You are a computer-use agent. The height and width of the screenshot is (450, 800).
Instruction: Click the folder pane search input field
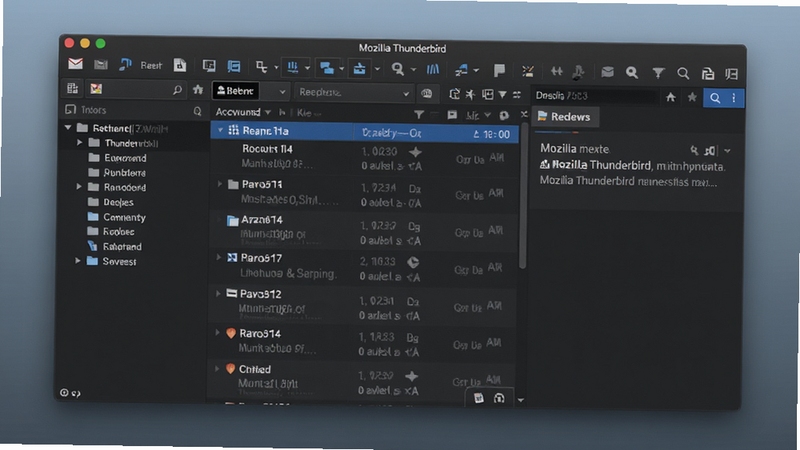pyautogui.click(x=136, y=89)
